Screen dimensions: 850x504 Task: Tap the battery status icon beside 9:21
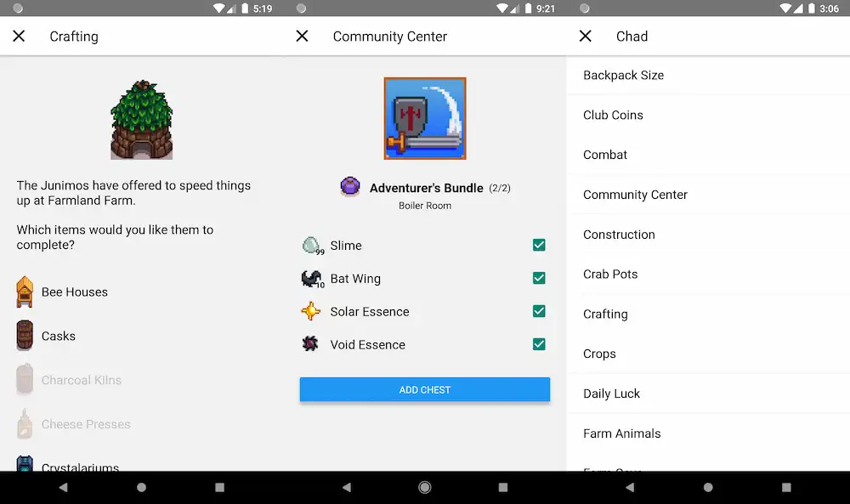click(529, 8)
